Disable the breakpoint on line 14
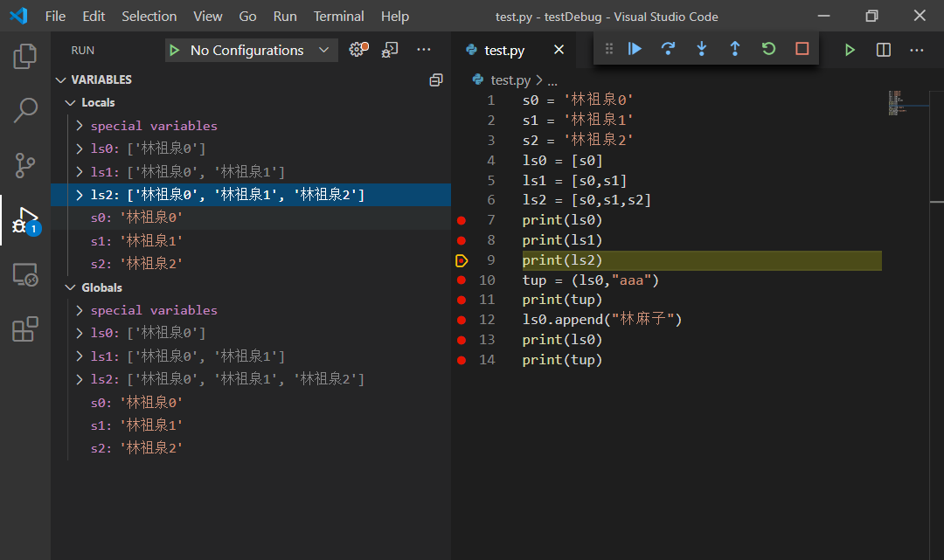The image size is (944, 560). click(461, 359)
